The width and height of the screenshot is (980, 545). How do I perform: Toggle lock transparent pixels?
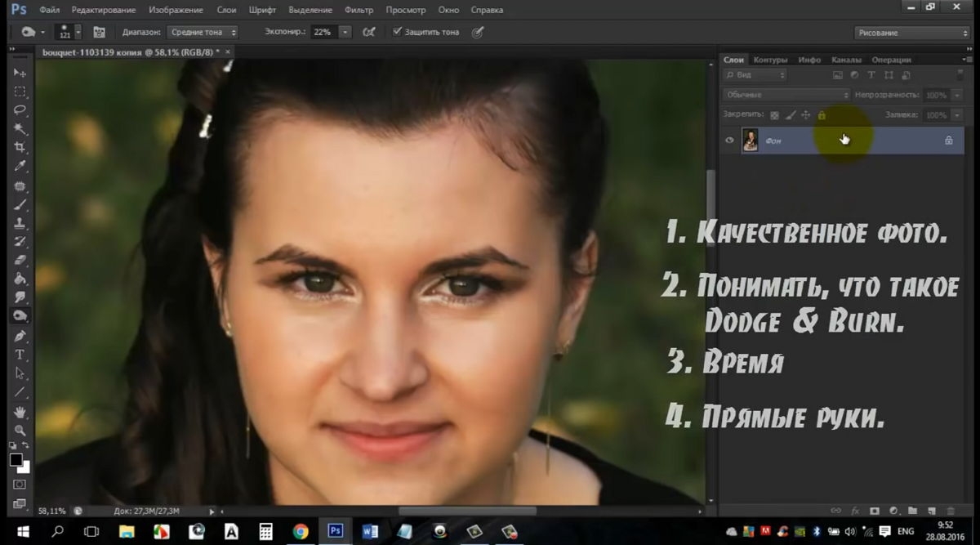pyautogui.click(x=774, y=115)
